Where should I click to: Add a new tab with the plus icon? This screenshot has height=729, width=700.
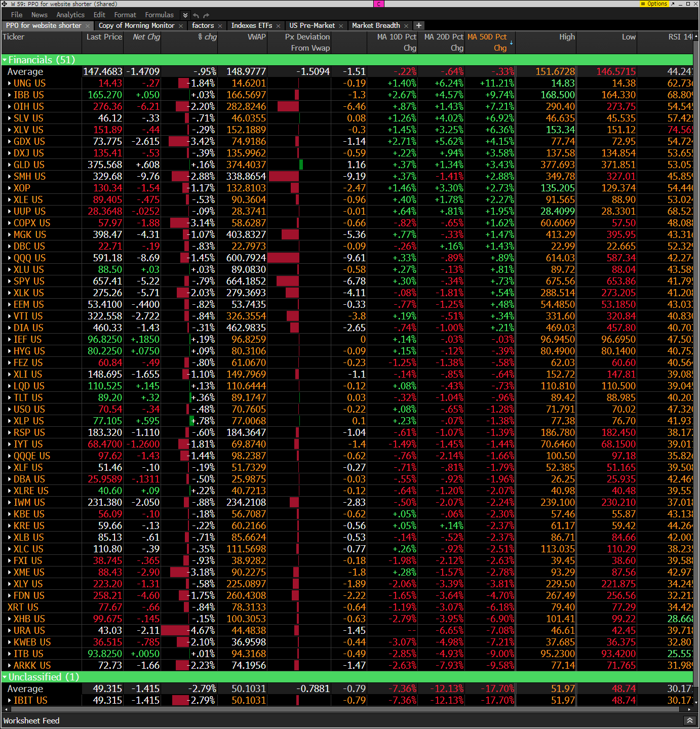(x=419, y=25)
